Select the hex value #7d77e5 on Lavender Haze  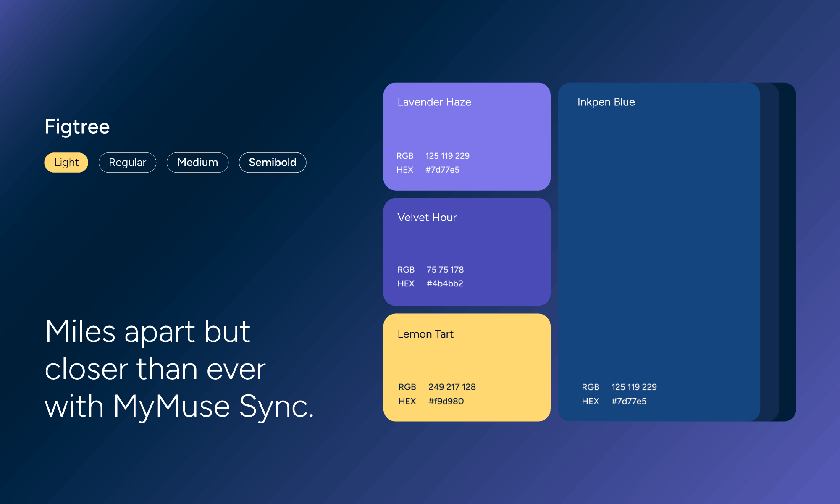442,170
